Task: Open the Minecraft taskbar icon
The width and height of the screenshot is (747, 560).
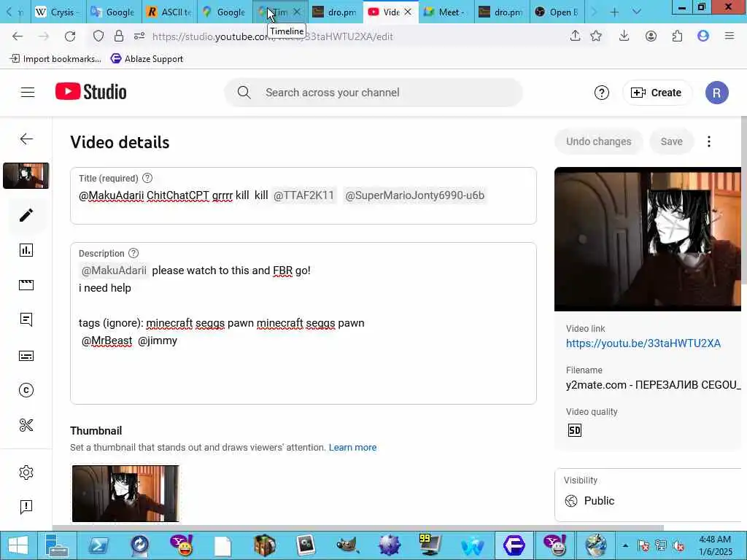Action: (265, 545)
